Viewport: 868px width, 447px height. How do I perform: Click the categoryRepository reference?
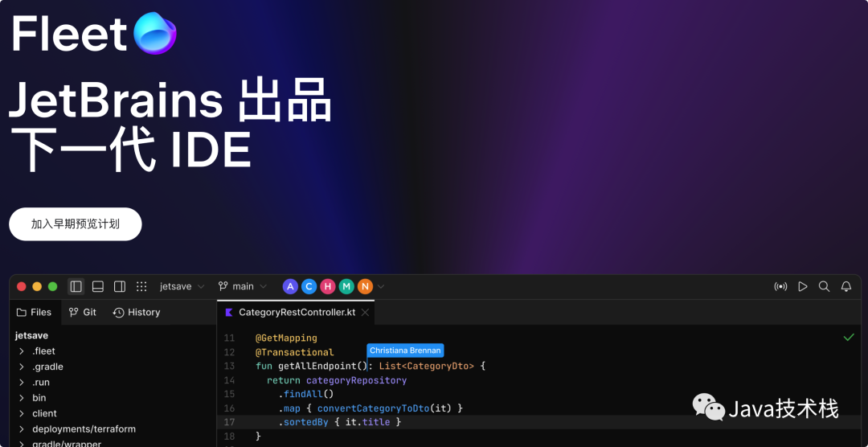[x=357, y=380]
